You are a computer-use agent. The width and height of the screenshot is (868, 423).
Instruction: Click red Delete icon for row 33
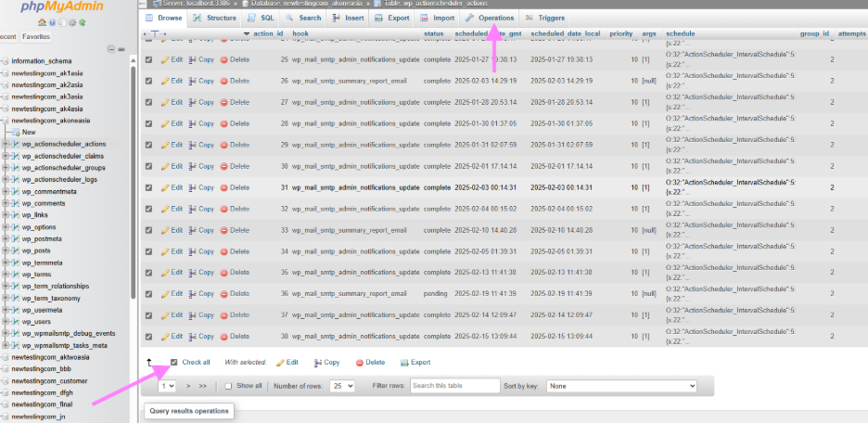pyautogui.click(x=224, y=230)
